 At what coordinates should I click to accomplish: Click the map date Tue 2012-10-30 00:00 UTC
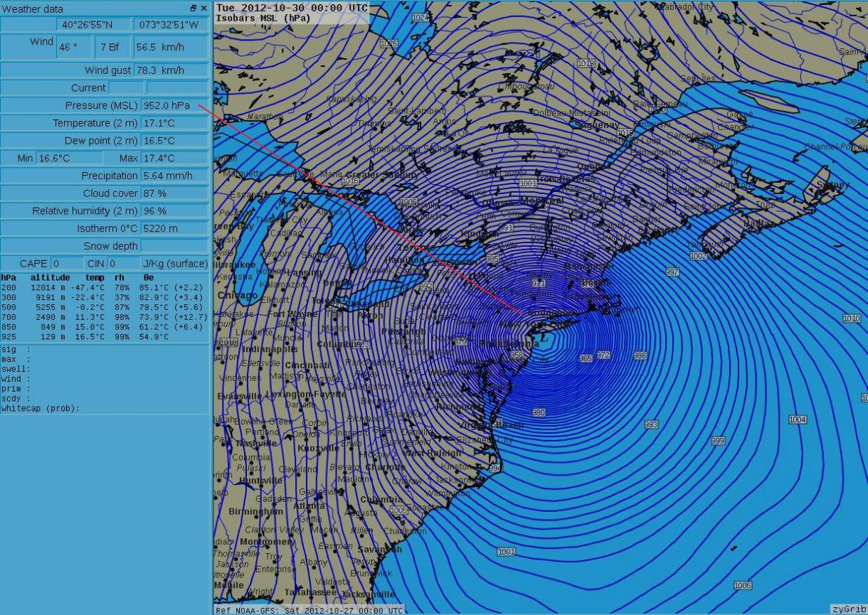[292, 8]
